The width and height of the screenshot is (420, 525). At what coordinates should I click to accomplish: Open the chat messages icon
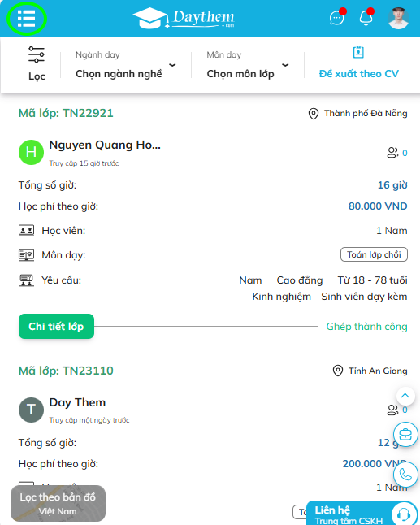336,18
